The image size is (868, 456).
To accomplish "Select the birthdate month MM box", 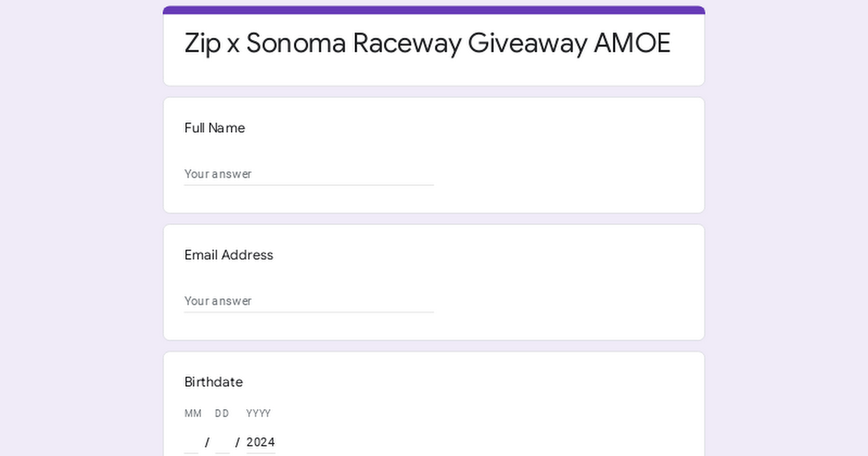I will [x=191, y=442].
